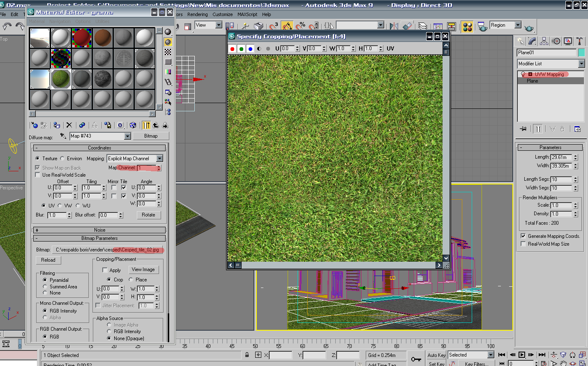
Task: Select the VW coordinate radio button
Action: [60, 206]
